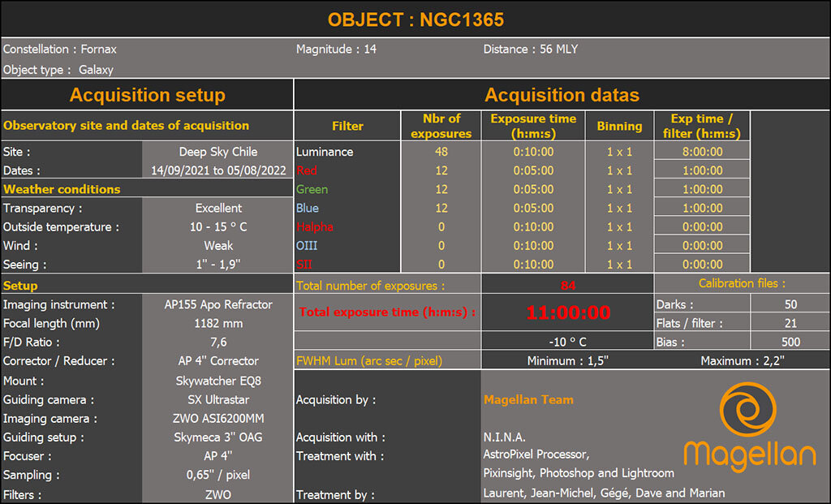Click the Exp time / filter column header
The image size is (831, 504).
(702, 126)
